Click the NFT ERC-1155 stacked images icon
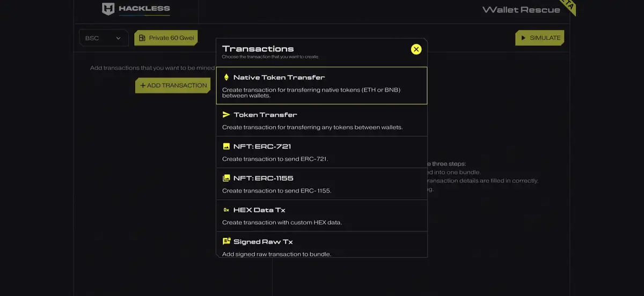 pyautogui.click(x=226, y=178)
